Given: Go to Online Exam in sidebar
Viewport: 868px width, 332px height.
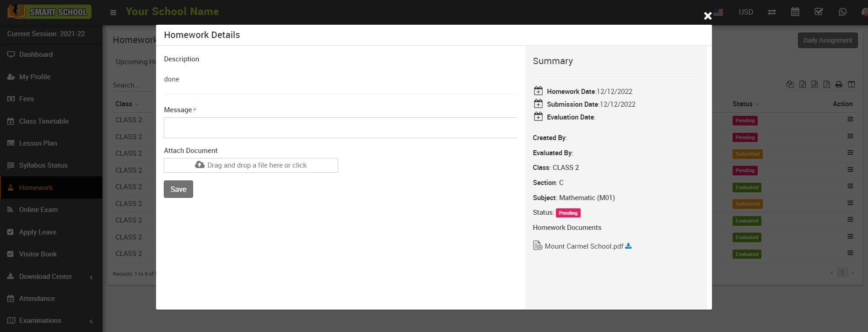Looking at the screenshot, I should pos(38,210).
